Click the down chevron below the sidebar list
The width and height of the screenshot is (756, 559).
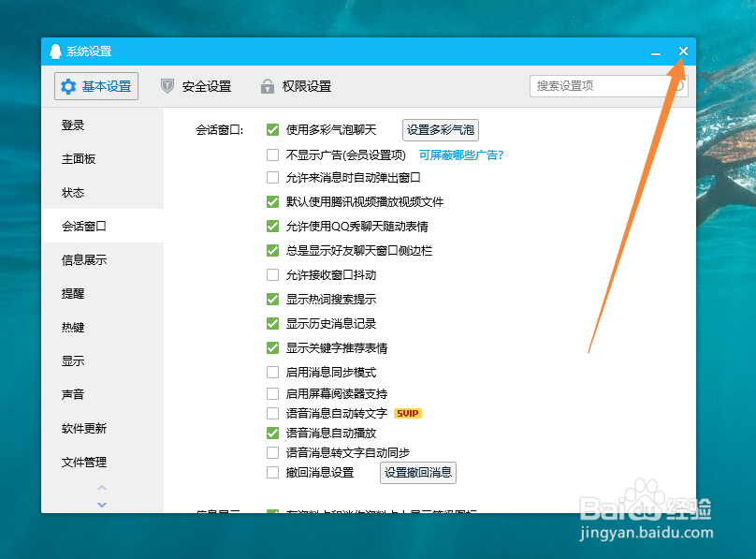pos(101,505)
